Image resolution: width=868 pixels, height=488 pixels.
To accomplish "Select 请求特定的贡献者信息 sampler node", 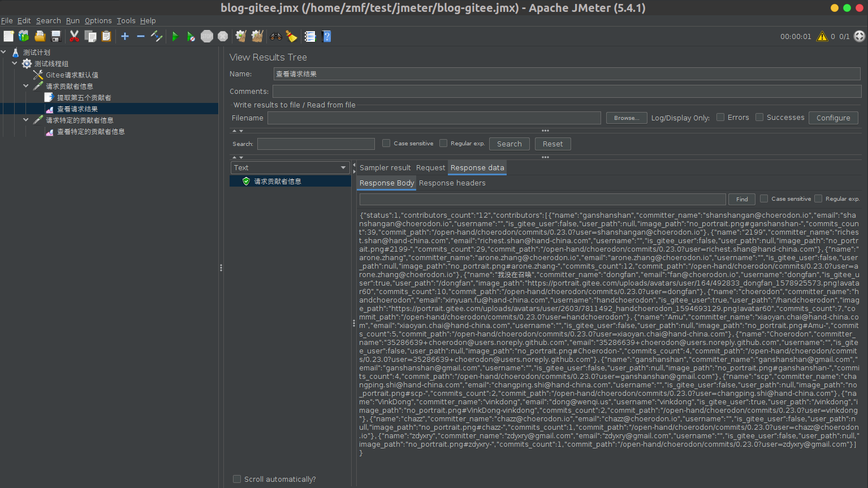I will click(79, 120).
